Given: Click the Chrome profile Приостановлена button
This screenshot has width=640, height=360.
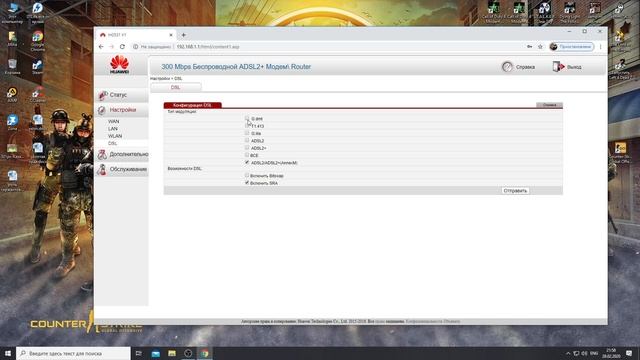Looking at the screenshot, I should tap(571, 47).
